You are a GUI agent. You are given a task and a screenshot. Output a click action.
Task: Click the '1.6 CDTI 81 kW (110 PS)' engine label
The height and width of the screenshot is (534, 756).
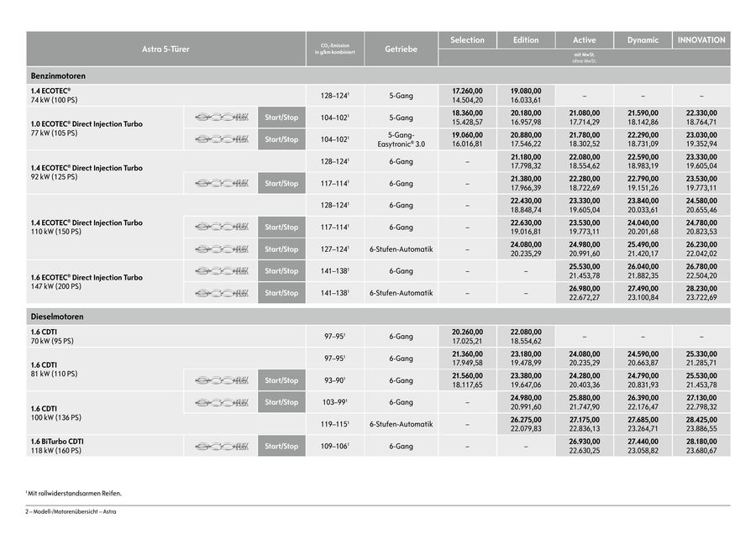tap(55, 369)
